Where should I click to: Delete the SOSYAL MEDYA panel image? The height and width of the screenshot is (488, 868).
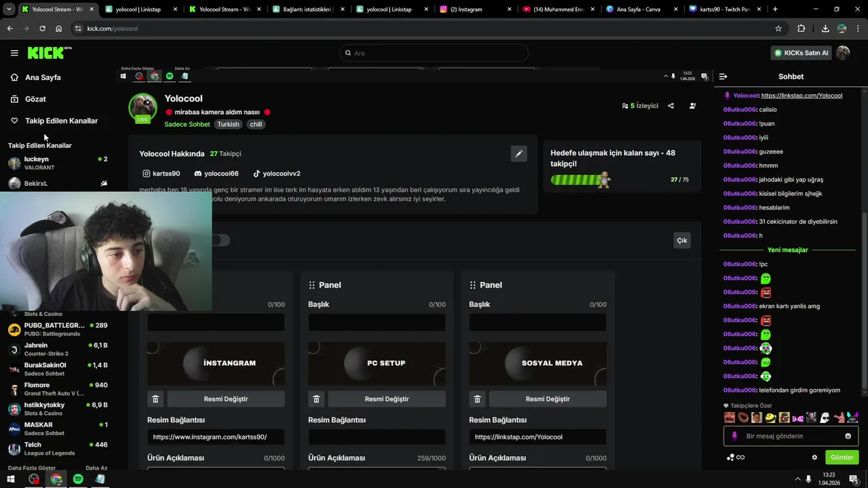[x=477, y=399]
